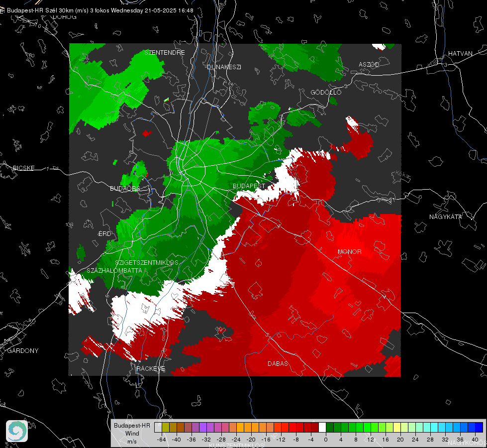
Task: Click the -12 legend tick label
Action: (x=281, y=440)
